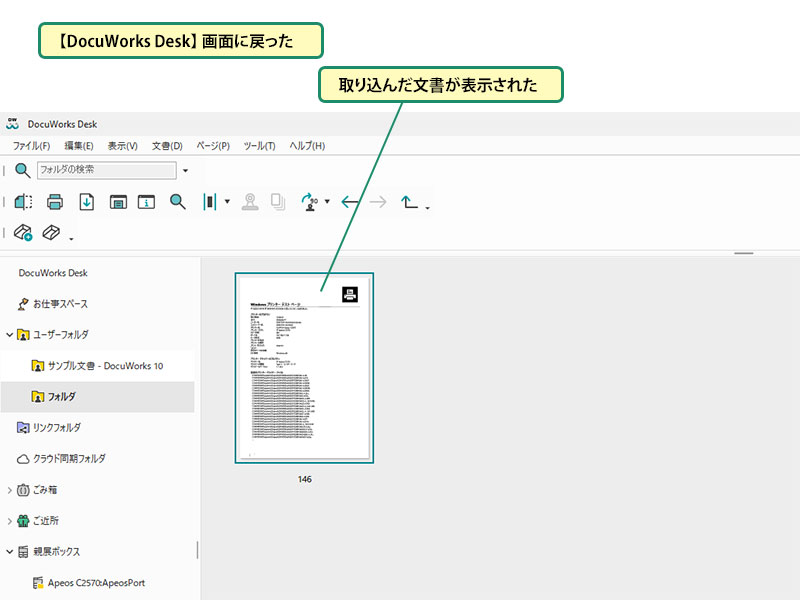
Task: Click the ごみ箱 trash can icon
Action: click(x=23, y=490)
